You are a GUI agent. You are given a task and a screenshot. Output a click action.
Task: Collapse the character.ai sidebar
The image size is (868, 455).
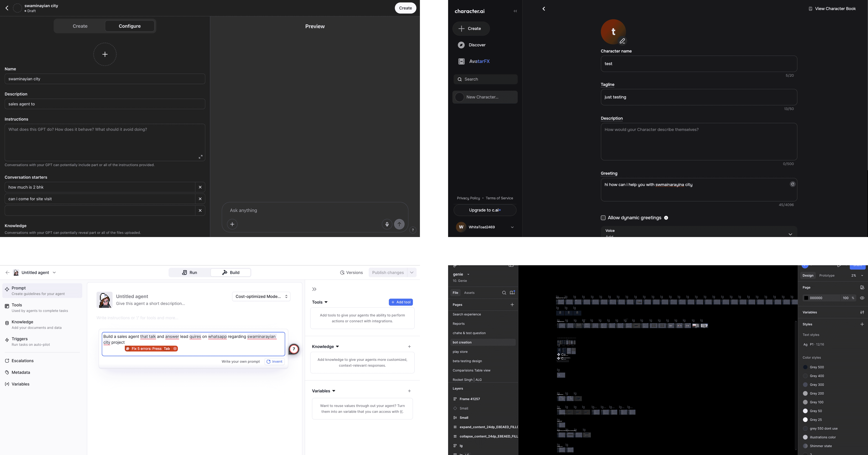(515, 11)
